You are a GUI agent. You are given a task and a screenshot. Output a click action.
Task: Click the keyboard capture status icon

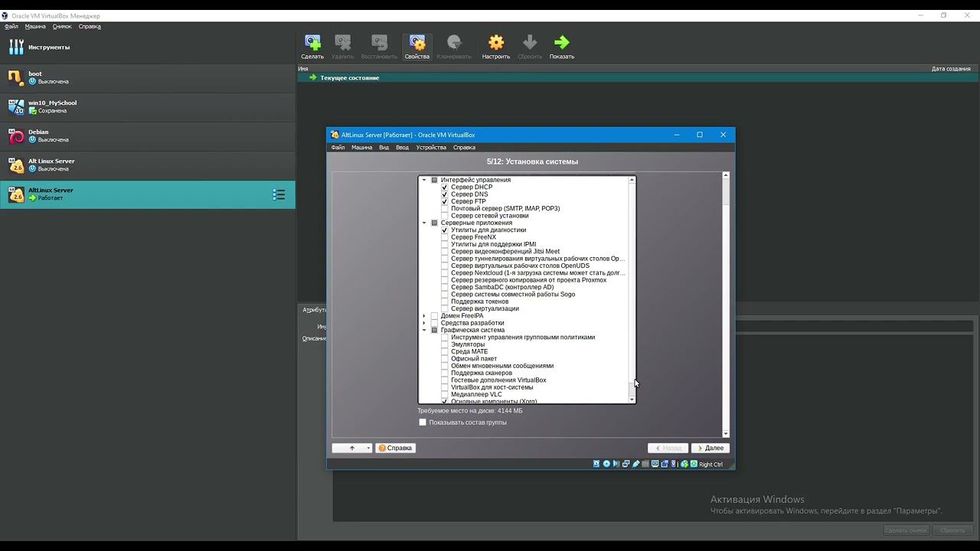pos(694,464)
